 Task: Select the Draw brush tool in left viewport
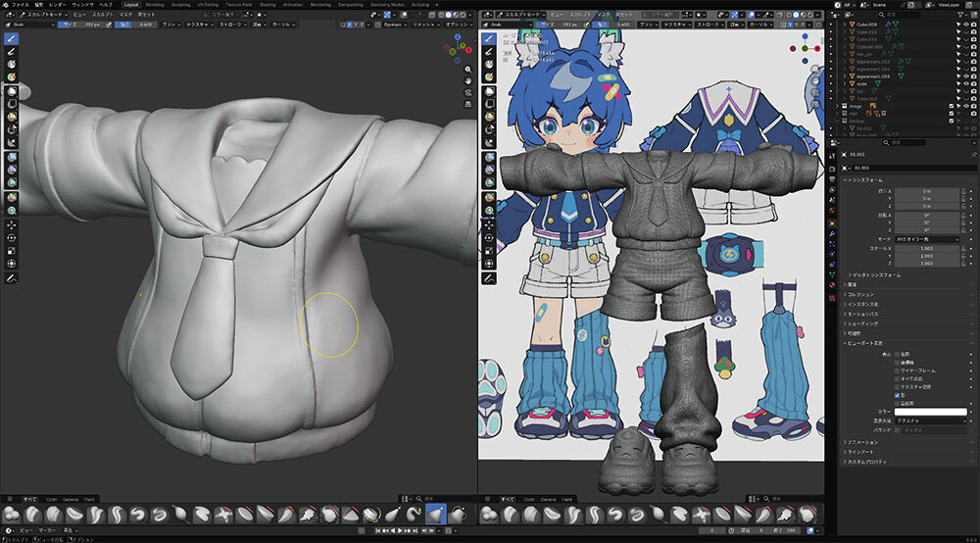click(x=11, y=38)
